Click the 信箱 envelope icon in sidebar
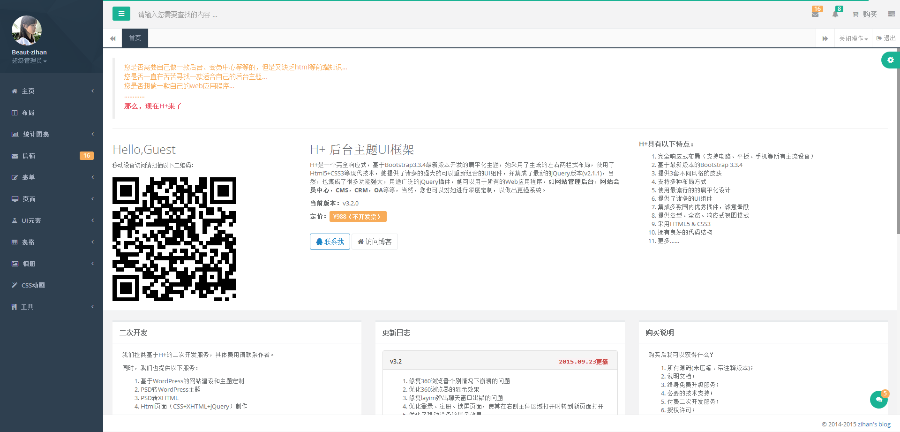Image resolution: width=900 pixels, height=432 pixels. point(14,155)
